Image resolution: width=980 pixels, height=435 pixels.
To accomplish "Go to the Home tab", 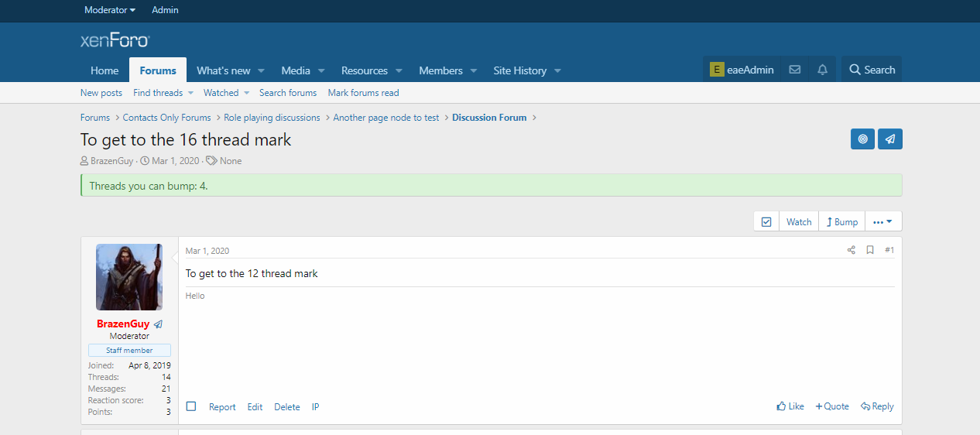I will (105, 70).
